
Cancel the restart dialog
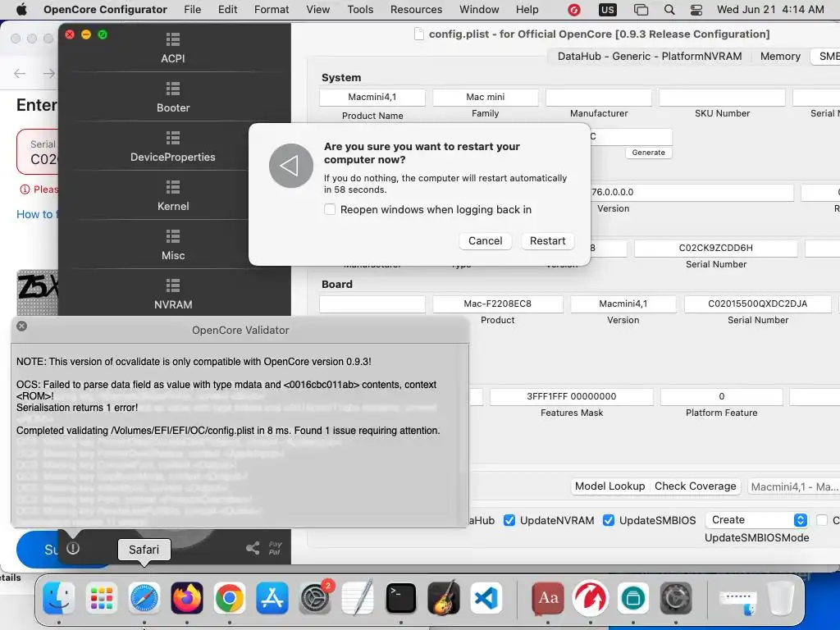click(485, 240)
